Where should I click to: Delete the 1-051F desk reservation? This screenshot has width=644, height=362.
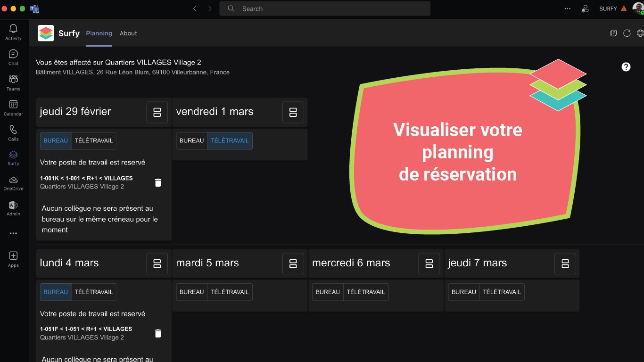[158, 333]
